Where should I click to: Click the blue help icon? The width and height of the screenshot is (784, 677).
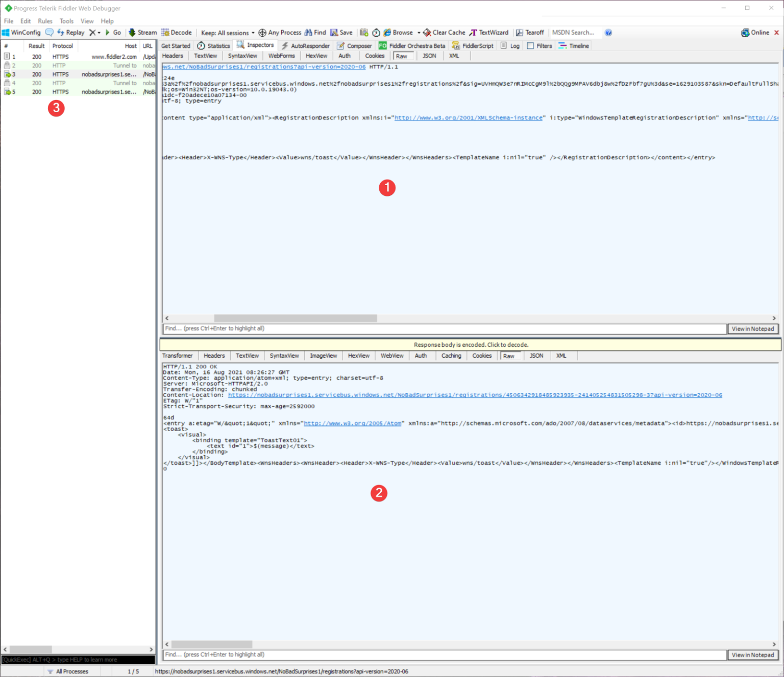tap(608, 32)
